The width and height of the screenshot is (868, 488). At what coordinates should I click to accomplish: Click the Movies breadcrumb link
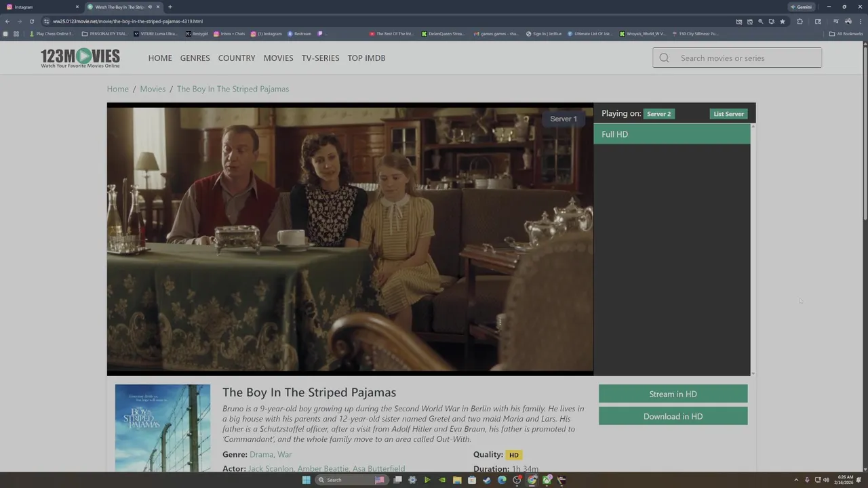(x=153, y=89)
